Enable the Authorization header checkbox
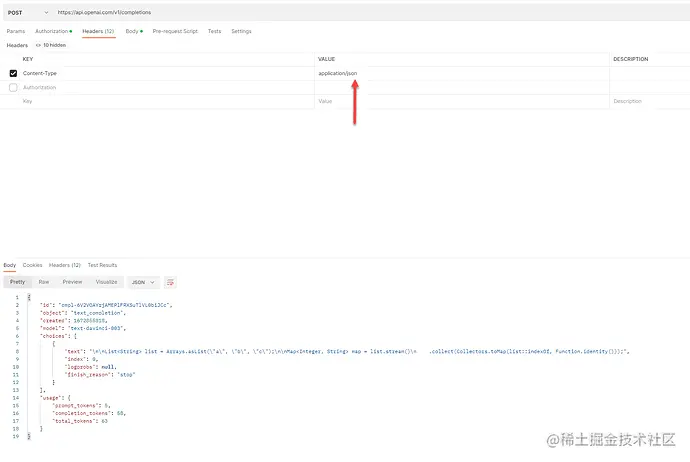 [13, 88]
